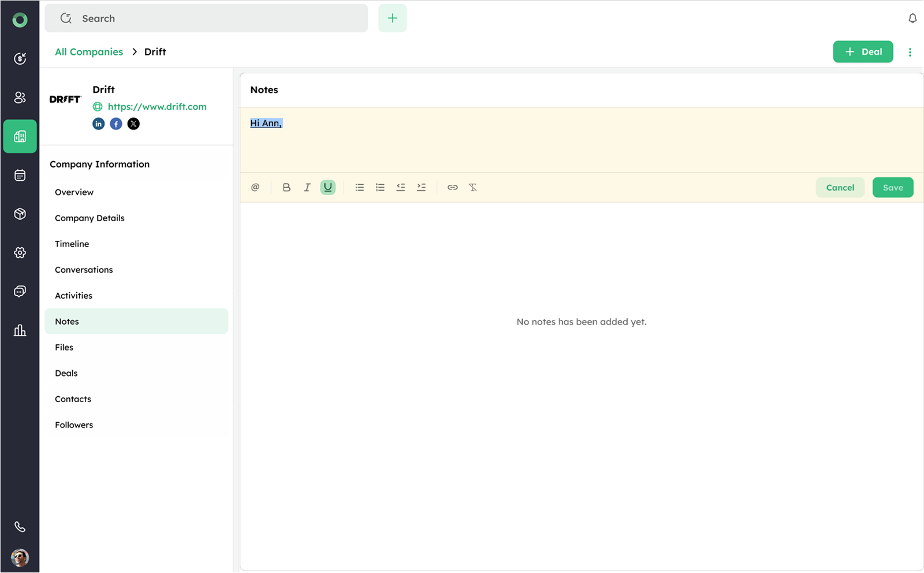Image resolution: width=924 pixels, height=573 pixels.
Task: Insert a numbered list
Action: click(x=380, y=187)
